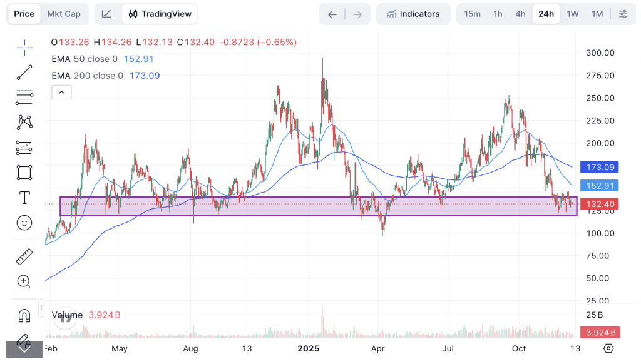Expand the bottom-left chevron panel
641x364 pixels.
24,348
